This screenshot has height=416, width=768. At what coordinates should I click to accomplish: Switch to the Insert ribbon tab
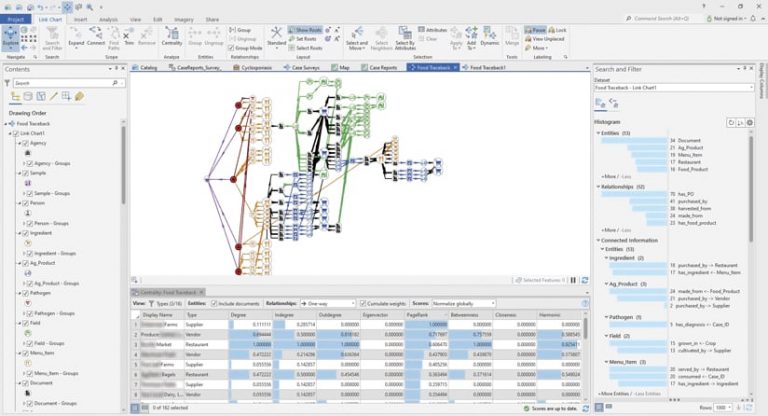(x=80, y=20)
